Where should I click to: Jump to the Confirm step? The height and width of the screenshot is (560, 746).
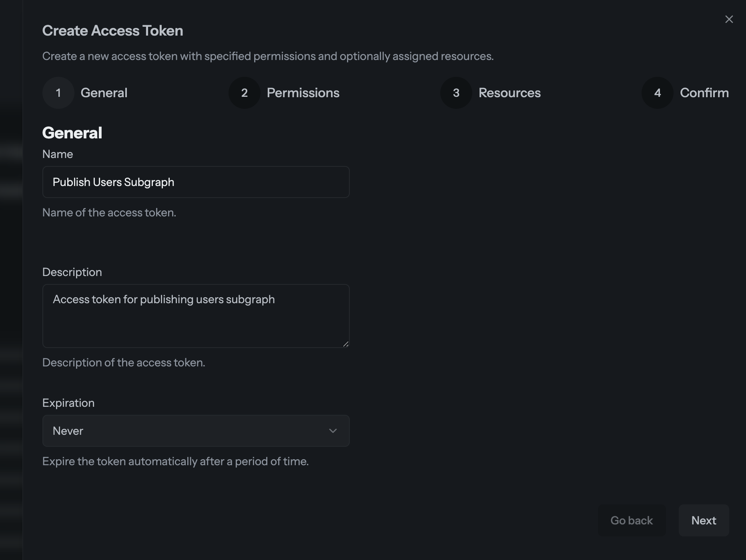704,92
